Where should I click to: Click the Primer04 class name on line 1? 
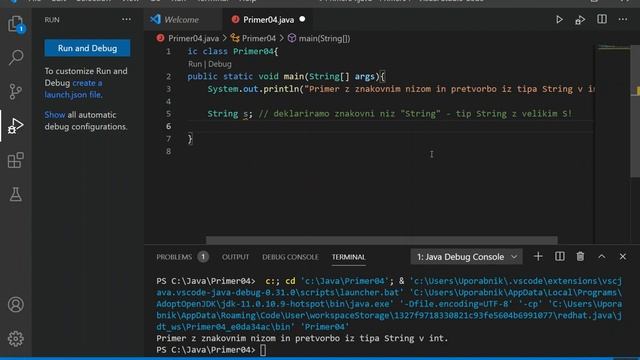[253, 51]
